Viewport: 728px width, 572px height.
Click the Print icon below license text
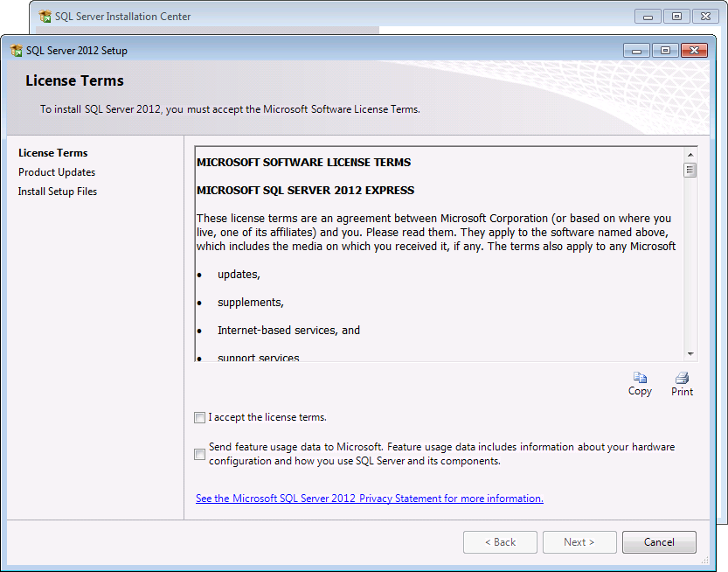tap(682, 378)
